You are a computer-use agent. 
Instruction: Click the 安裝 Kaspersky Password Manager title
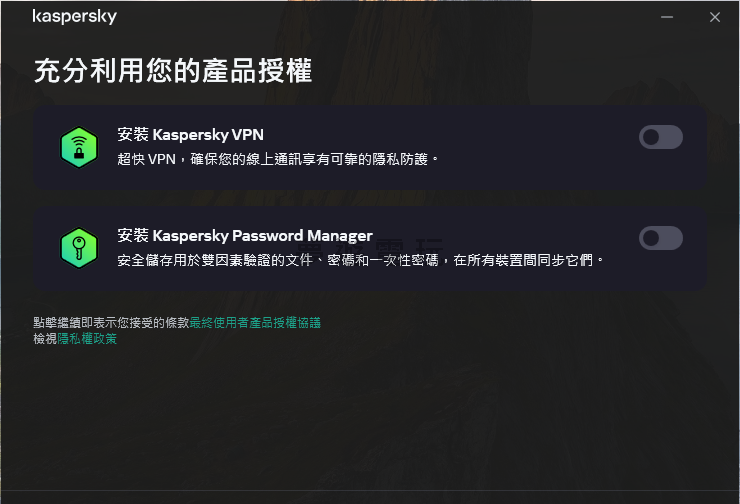[x=245, y=235]
